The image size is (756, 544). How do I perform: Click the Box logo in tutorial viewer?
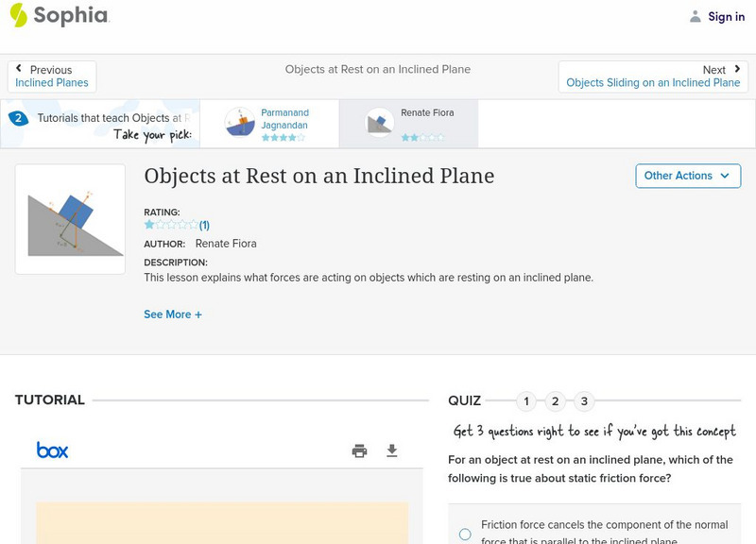point(53,450)
